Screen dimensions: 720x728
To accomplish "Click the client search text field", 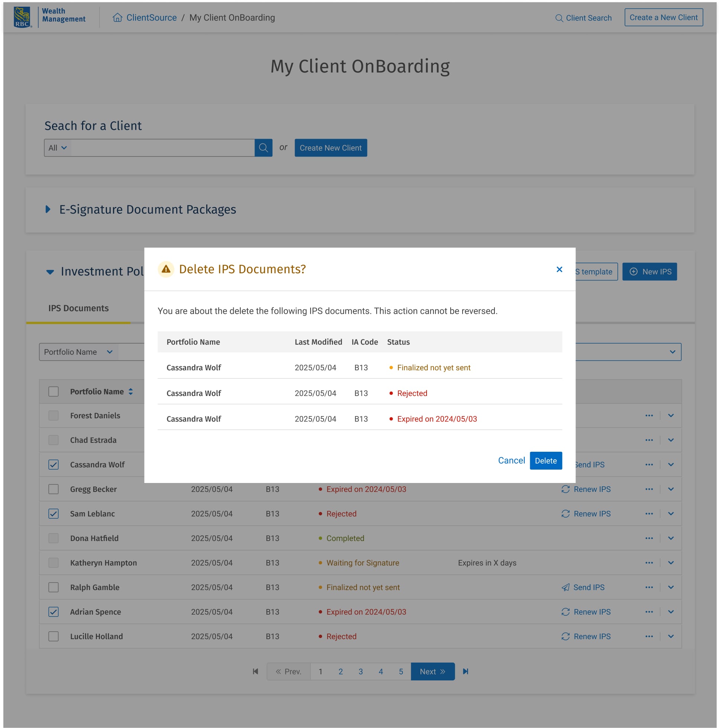I will (163, 148).
